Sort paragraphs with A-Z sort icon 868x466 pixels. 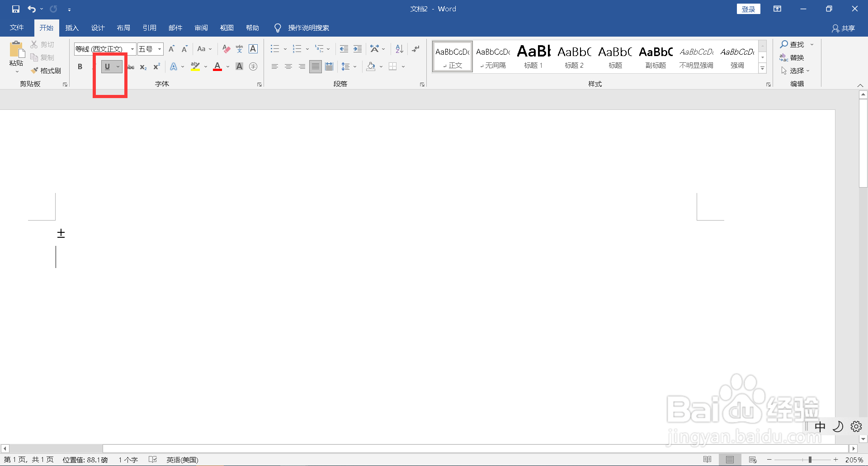[399, 49]
